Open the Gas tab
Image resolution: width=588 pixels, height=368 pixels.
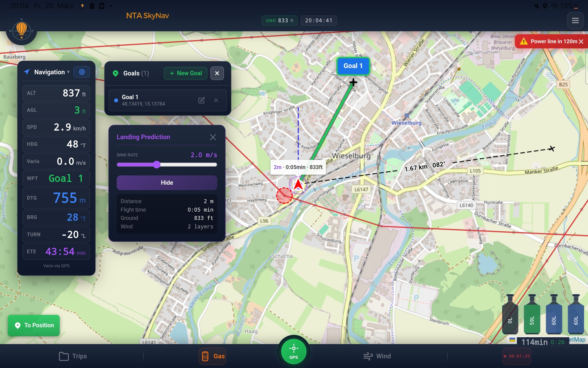[x=212, y=356]
